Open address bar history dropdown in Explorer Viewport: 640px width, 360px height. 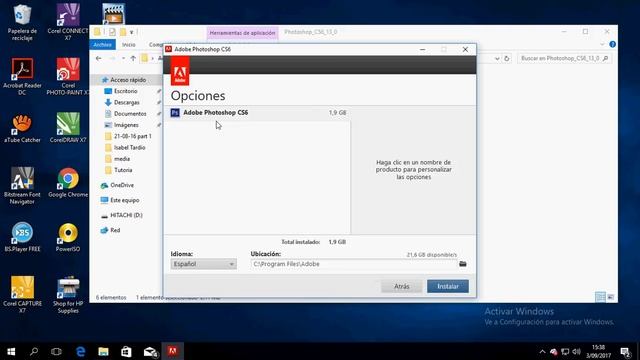click(497, 58)
